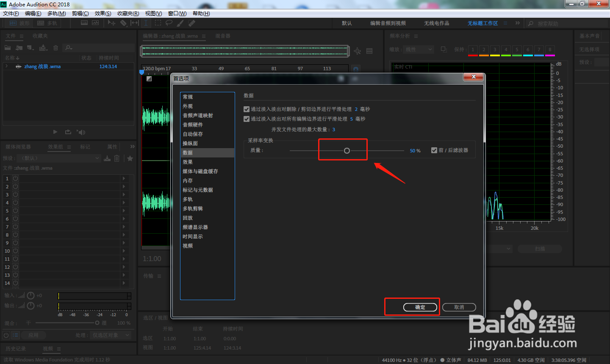
Task: Click Insert into Multitrack icon
Action: coord(43,48)
